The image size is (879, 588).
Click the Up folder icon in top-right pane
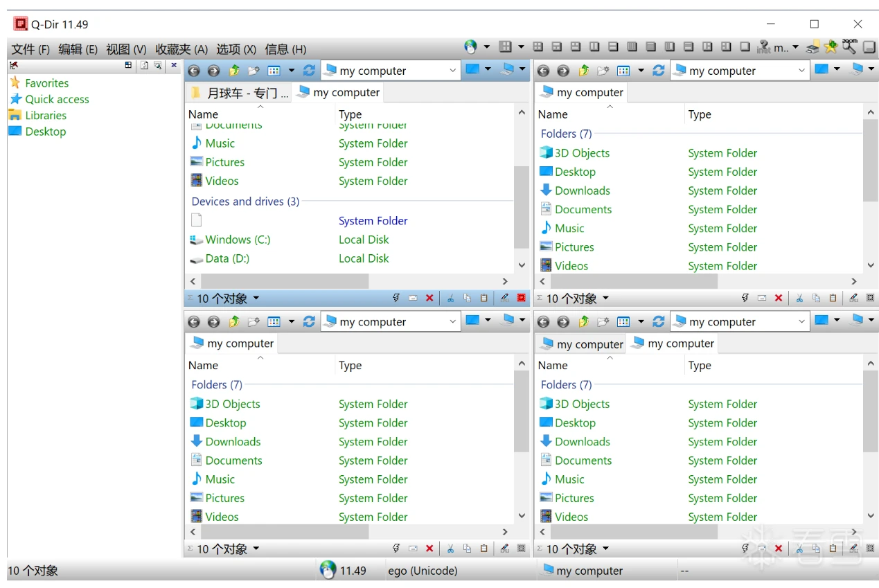(583, 71)
